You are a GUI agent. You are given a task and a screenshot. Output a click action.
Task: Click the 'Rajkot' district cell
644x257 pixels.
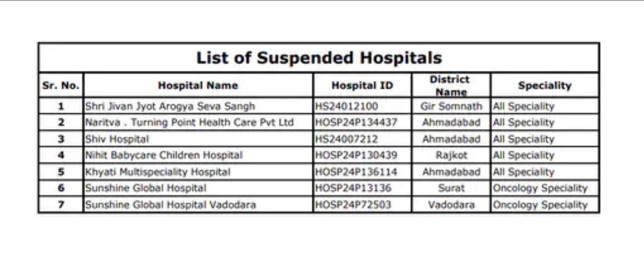tap(451, 155)
